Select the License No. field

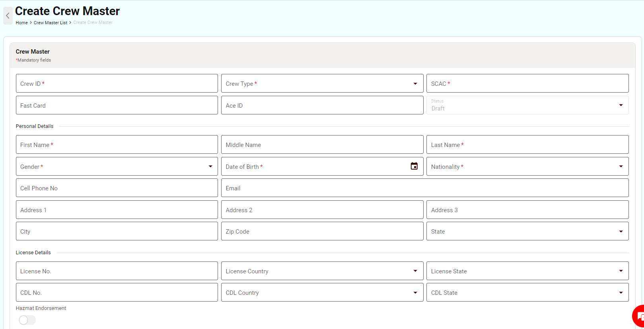pyautogui.click(x=117, y=271)
